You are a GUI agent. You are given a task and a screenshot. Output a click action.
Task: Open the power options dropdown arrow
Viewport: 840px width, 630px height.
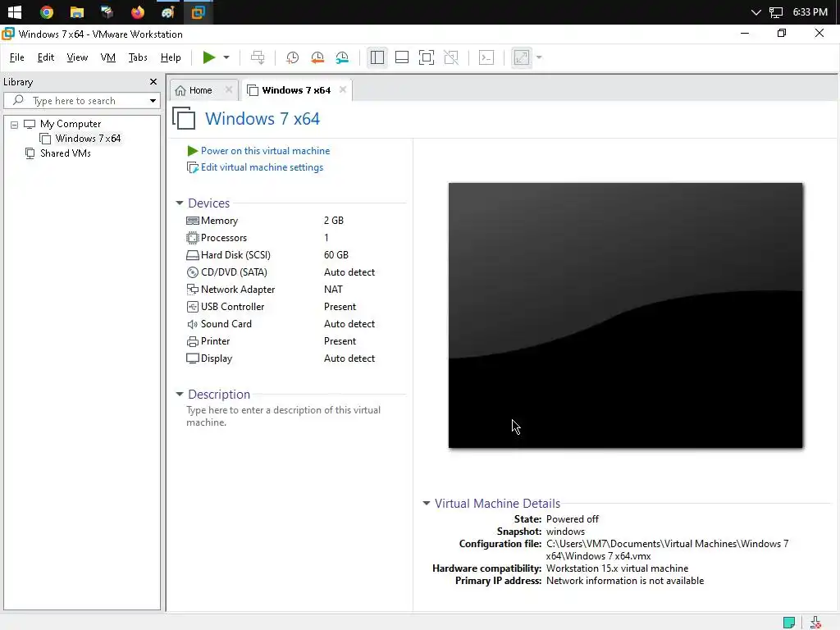click(226, 57)
